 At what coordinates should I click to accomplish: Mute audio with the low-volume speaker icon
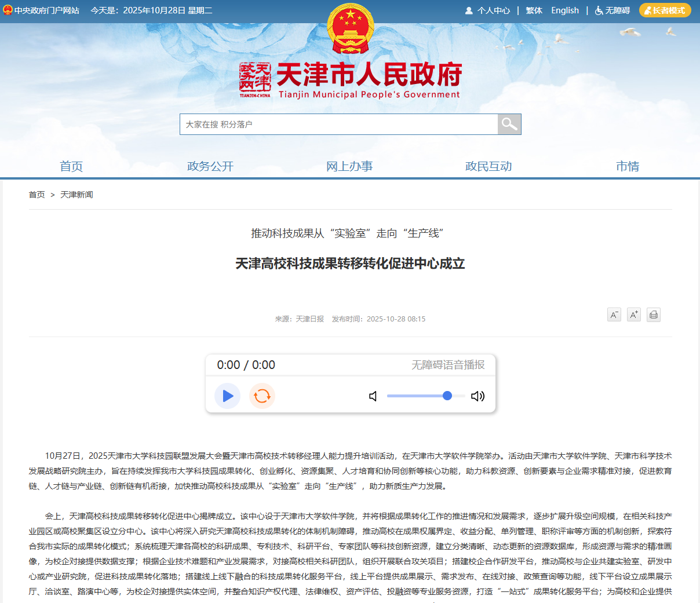(x=373, y=396)
